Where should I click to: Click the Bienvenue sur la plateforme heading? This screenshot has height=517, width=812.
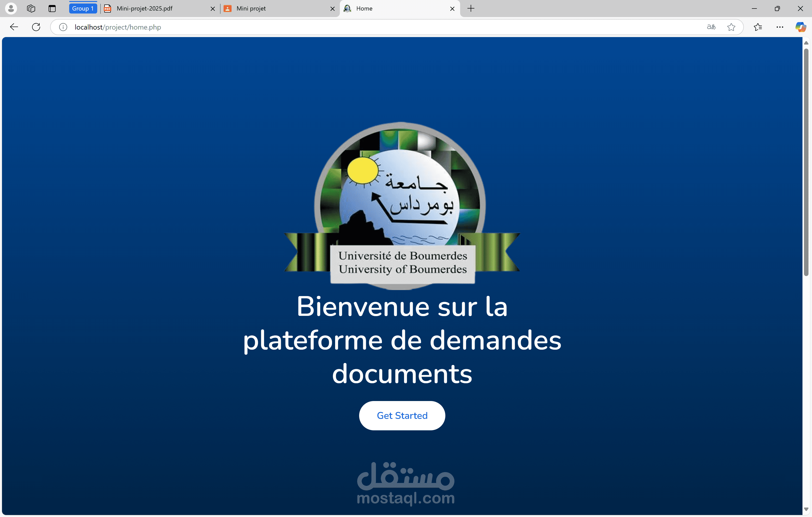tap(402, 340)
